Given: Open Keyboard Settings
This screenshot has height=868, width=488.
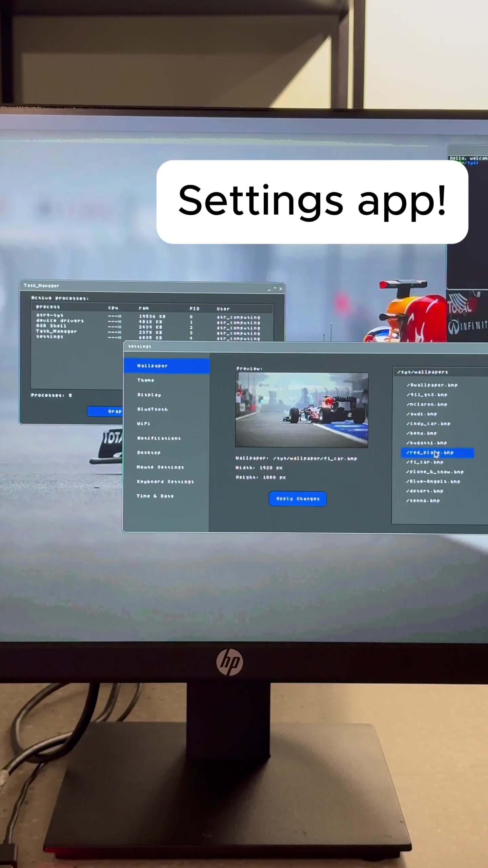Looking at the screenshot, I should [x=165, y=481].
